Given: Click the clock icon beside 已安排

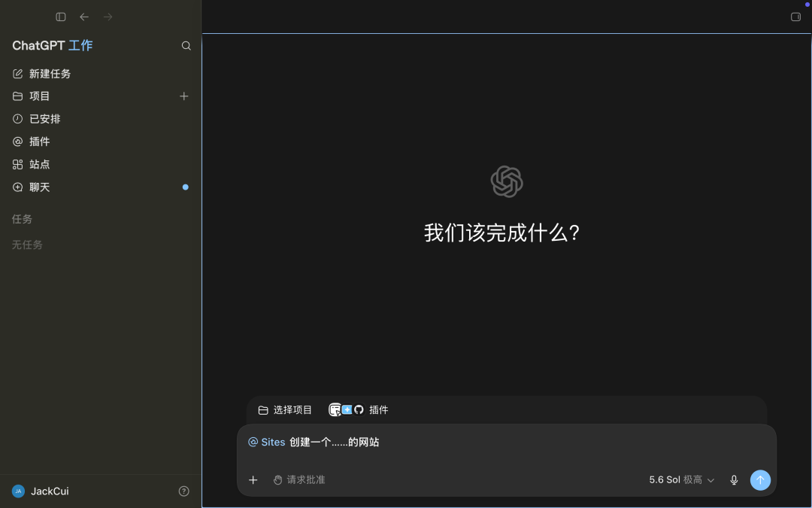Looking at the screenshot, I should [17, 119].
